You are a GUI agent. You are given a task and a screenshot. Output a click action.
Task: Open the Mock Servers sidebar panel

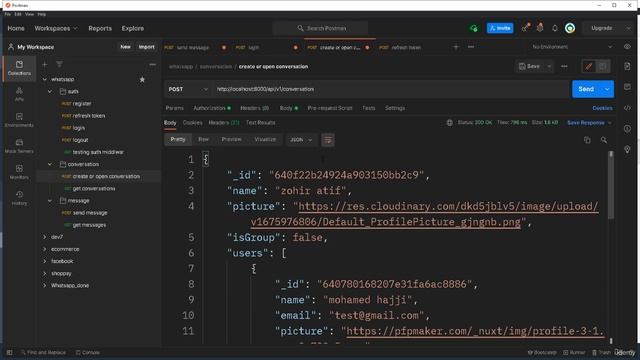tap(19, 146)
